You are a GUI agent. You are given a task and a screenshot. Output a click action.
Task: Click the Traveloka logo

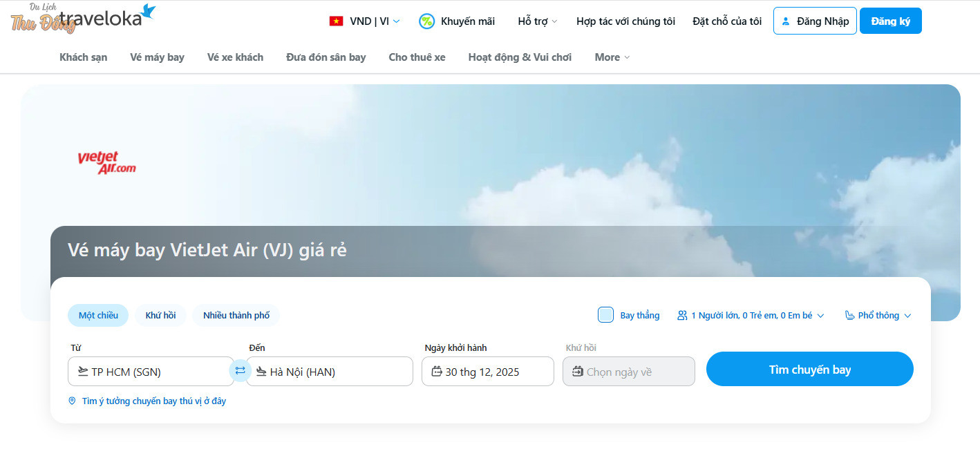(107, 16)
